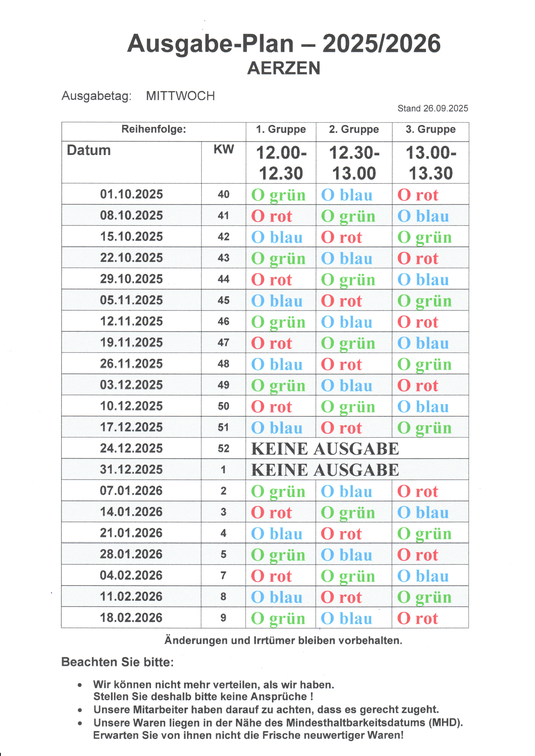Click 'O rot' in the 15.10.2025 row

[341, 237]
